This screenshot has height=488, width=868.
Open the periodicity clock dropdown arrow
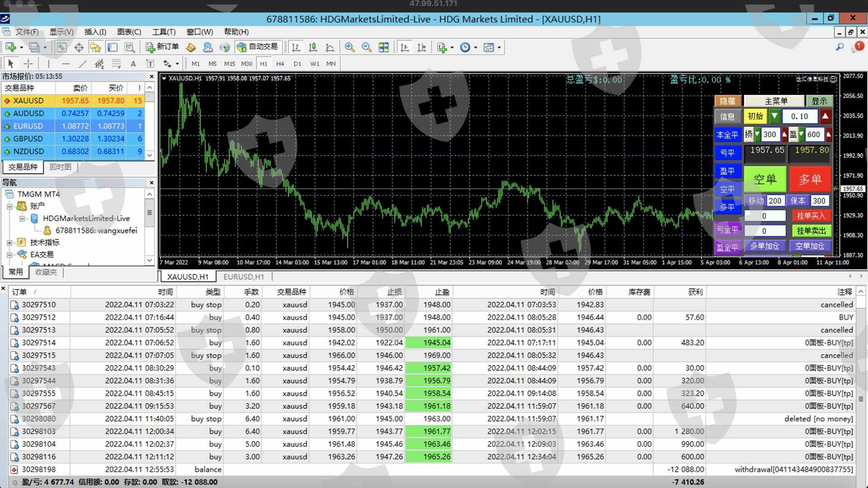[x=476, y=47]
